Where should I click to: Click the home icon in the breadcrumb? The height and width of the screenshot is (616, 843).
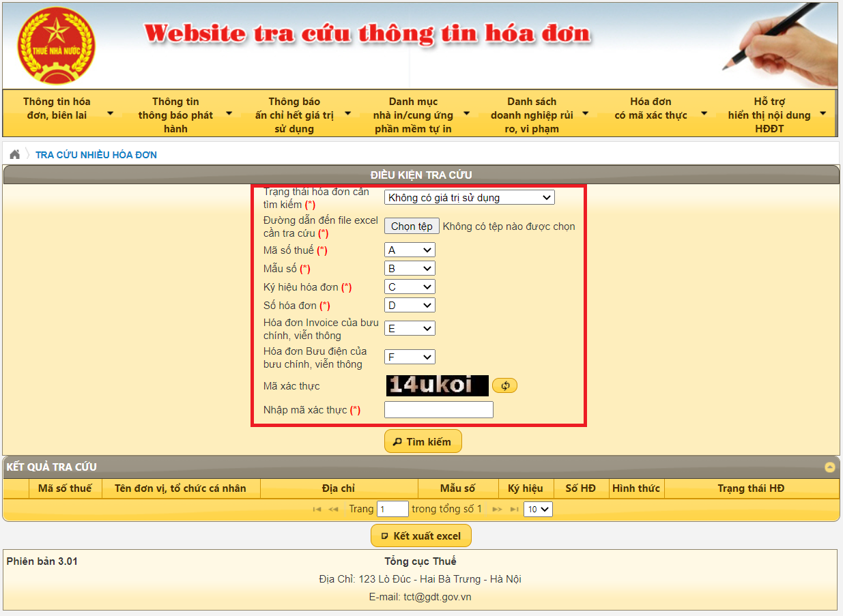(14, 155)
